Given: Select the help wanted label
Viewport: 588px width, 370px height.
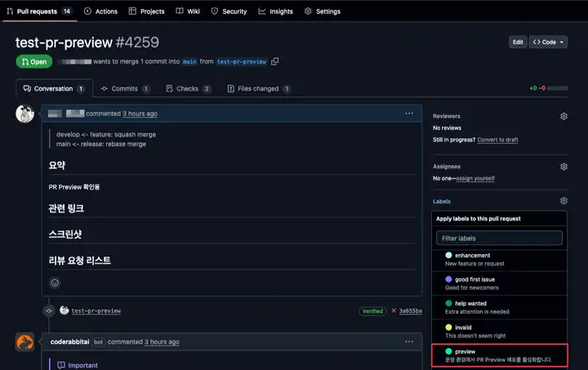Looking at the screenshot, I should click(499, 307).
